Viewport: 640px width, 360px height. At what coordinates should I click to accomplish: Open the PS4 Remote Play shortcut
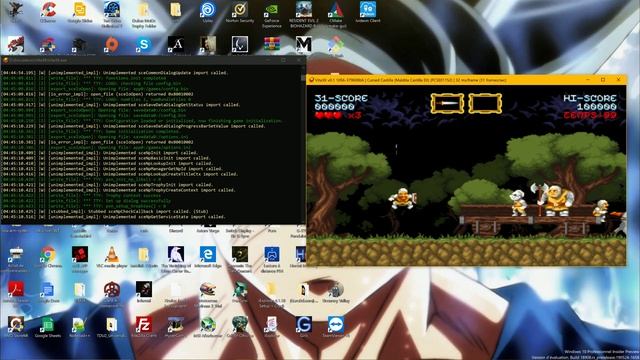pyautogui.click(x=272, y=260)
